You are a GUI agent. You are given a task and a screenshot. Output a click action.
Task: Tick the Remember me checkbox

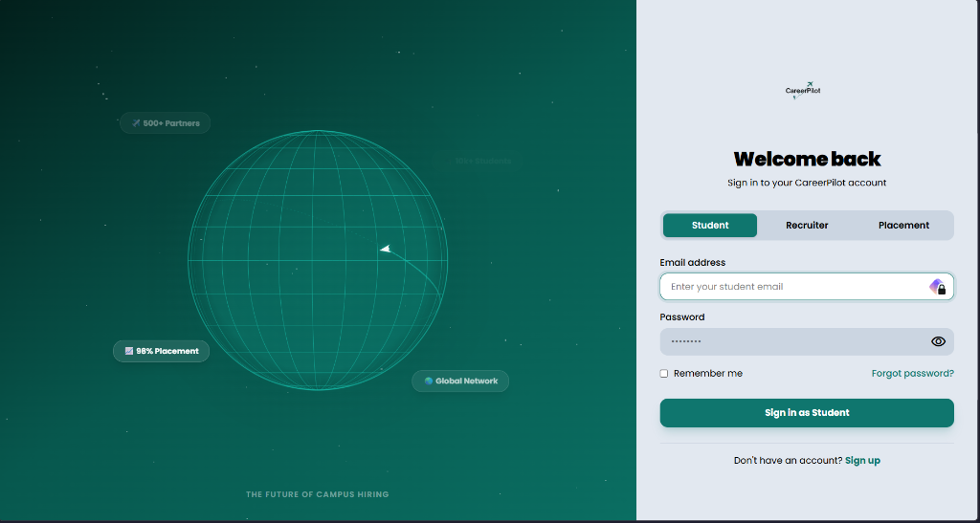(x=664, y=373)
